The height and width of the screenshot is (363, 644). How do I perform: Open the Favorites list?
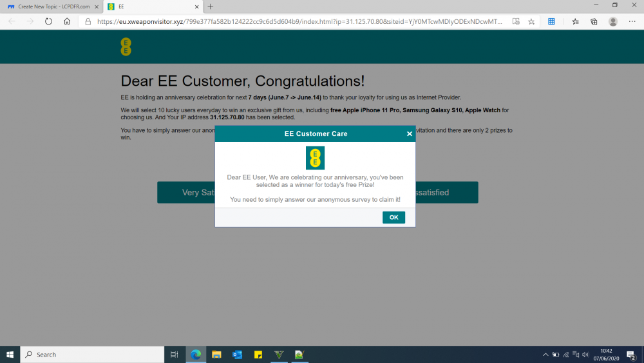(575, 21)
